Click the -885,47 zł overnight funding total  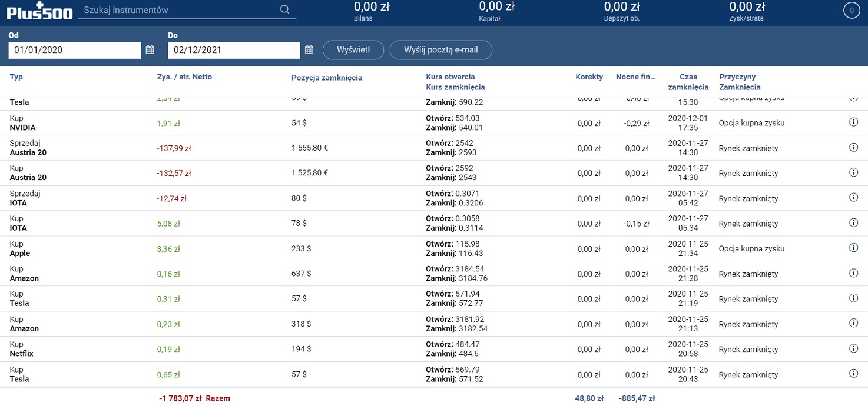637,398
